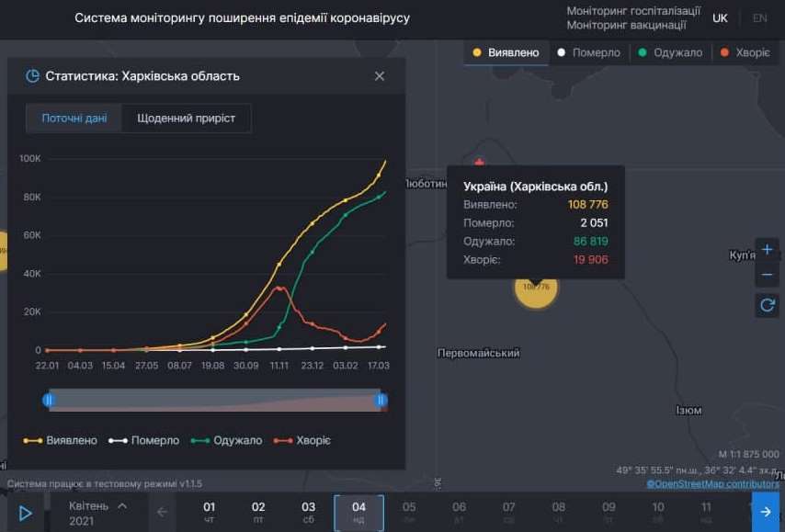The width and height of the screenshot is (785, 532).
Task: Click the red cross marker near Люботин
Action: pos(478,162)
